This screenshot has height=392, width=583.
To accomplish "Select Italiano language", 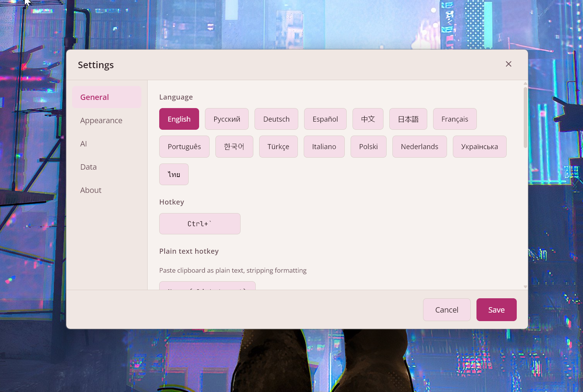I will pos(324,146).
